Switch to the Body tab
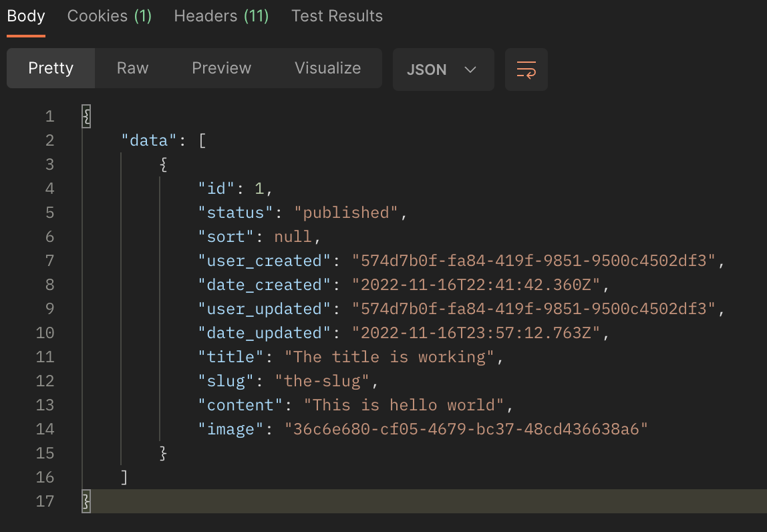 [26, 16]
